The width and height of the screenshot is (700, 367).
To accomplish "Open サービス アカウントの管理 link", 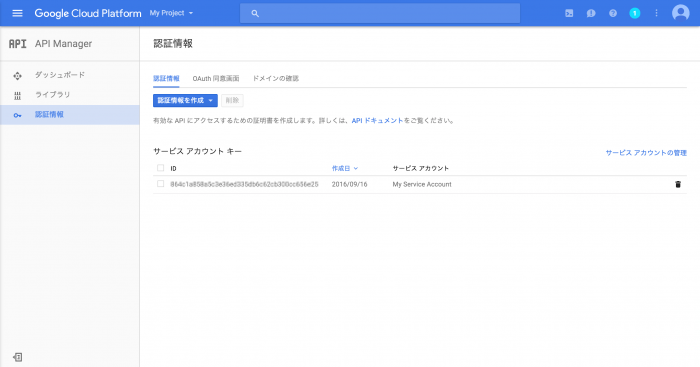I will (646, 153).
